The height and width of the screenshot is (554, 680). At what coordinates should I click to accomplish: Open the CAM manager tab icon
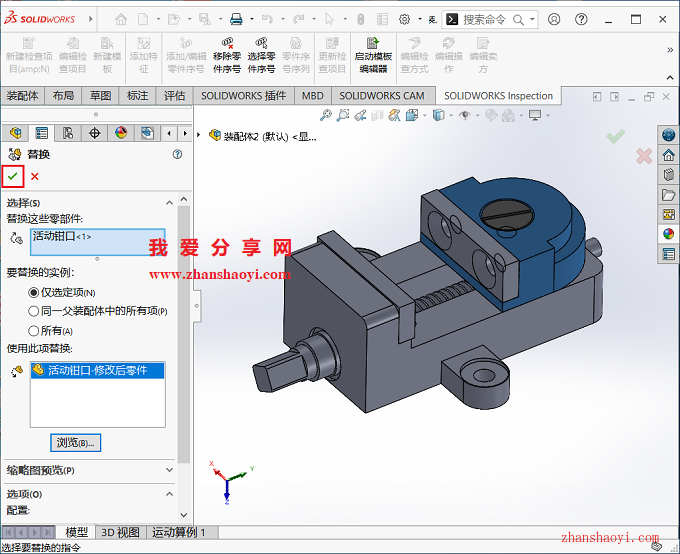pos(147,133)
